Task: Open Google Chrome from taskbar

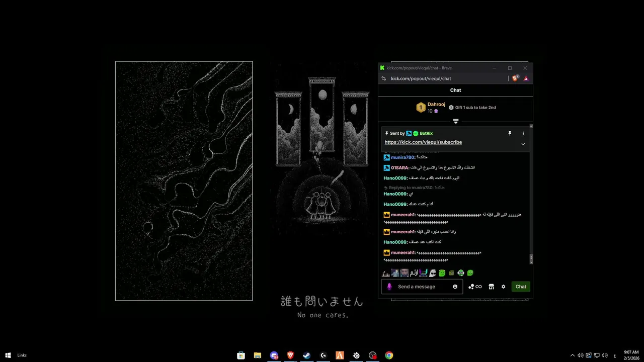Action: (x=389, y=355)
